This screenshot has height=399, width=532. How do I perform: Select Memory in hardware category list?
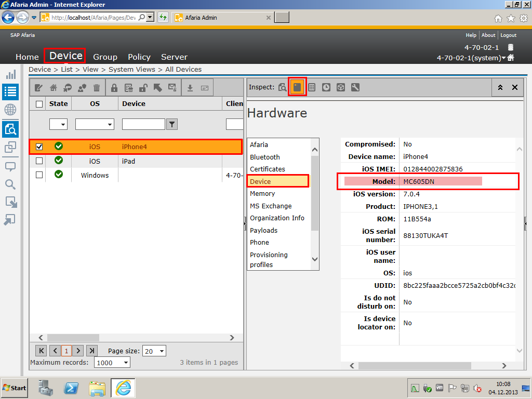tap(262, 193)
